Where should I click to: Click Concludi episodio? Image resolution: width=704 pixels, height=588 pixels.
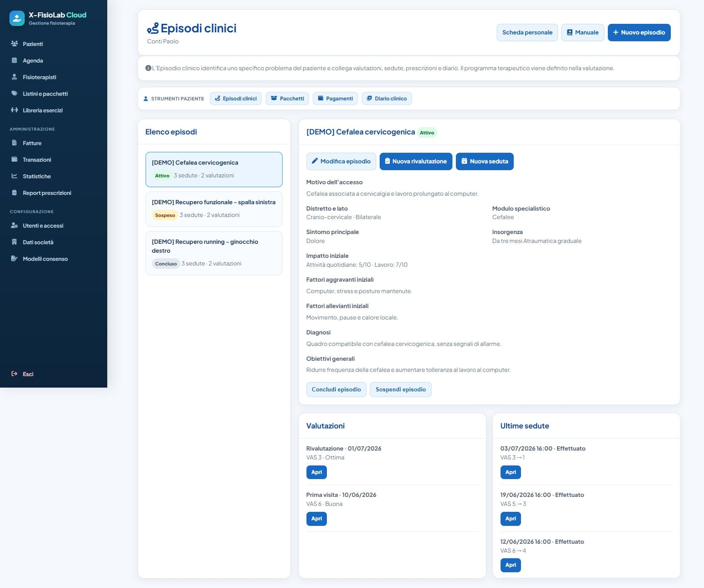(x=336, y=389)
